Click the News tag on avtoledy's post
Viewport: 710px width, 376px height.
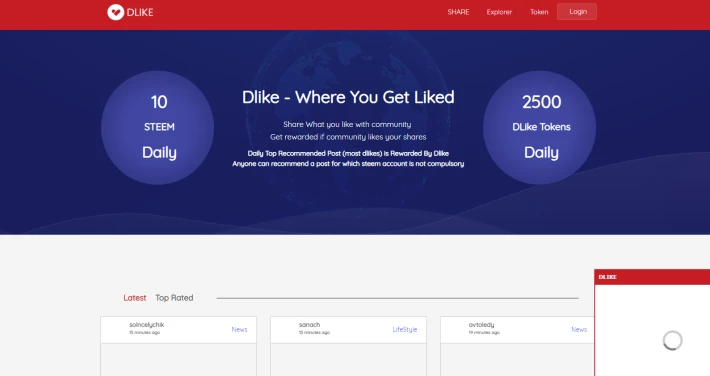(579, 329)
